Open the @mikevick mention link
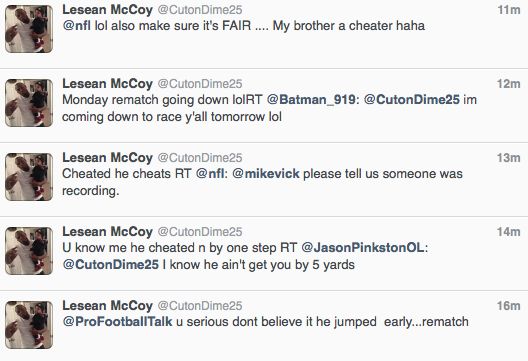The height and width of the screenshot is (361, 528). click(266, 174)
